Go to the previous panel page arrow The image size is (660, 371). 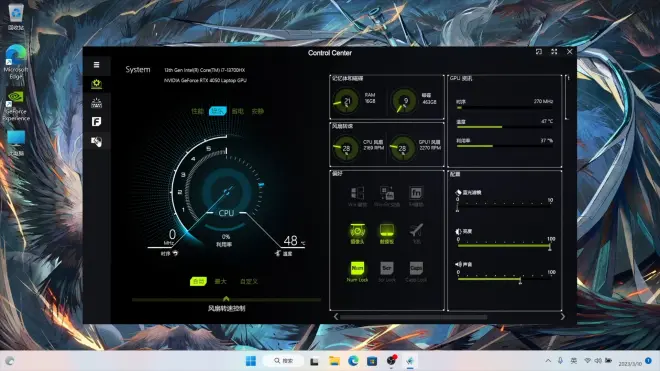click(335, 317)
